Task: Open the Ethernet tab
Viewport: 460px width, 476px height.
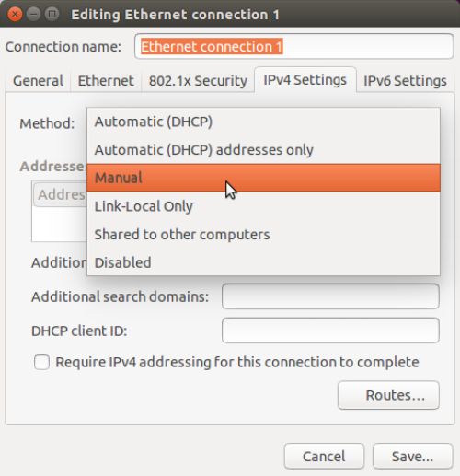Action: 106,81
